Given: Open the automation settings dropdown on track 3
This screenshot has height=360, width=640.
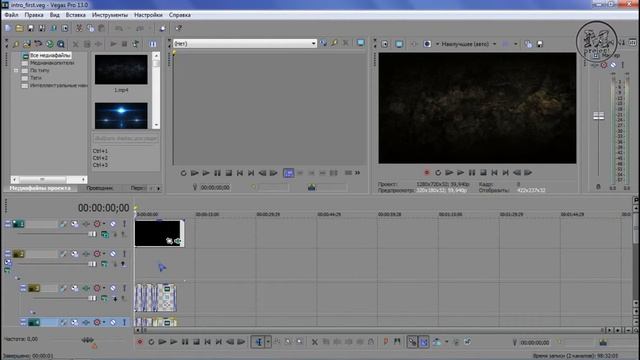Looking at the screenshot, I should coord(104,288).
